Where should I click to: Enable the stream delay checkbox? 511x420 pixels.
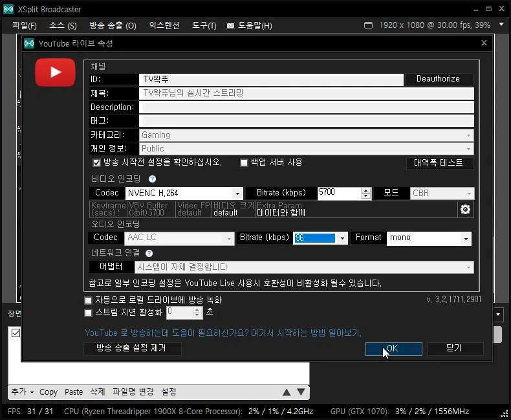(x=88, y=313)
